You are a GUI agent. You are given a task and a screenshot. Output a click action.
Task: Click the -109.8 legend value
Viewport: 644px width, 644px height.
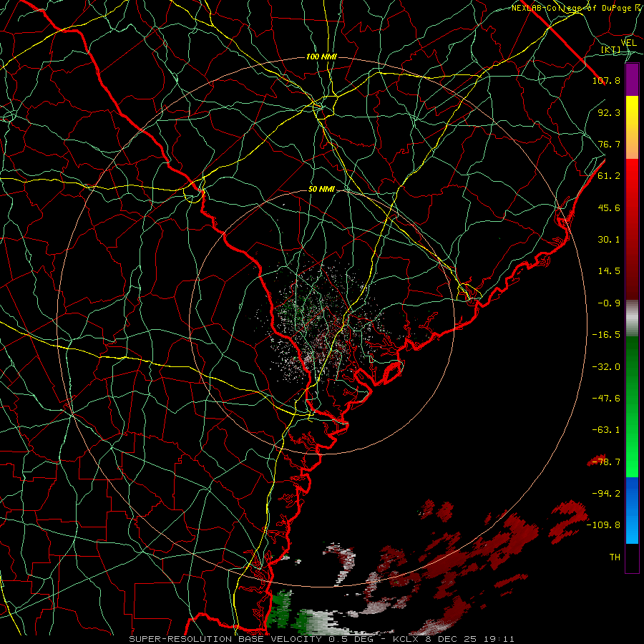[x=604, y=525]
